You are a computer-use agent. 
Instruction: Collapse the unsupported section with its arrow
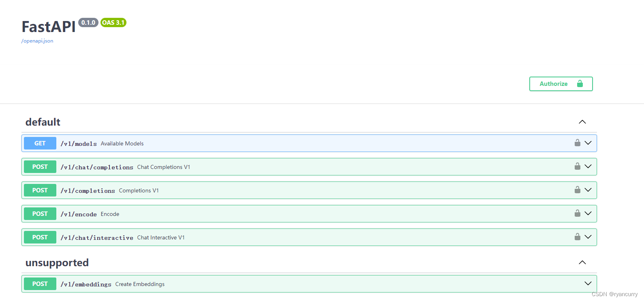coord(582,263)
